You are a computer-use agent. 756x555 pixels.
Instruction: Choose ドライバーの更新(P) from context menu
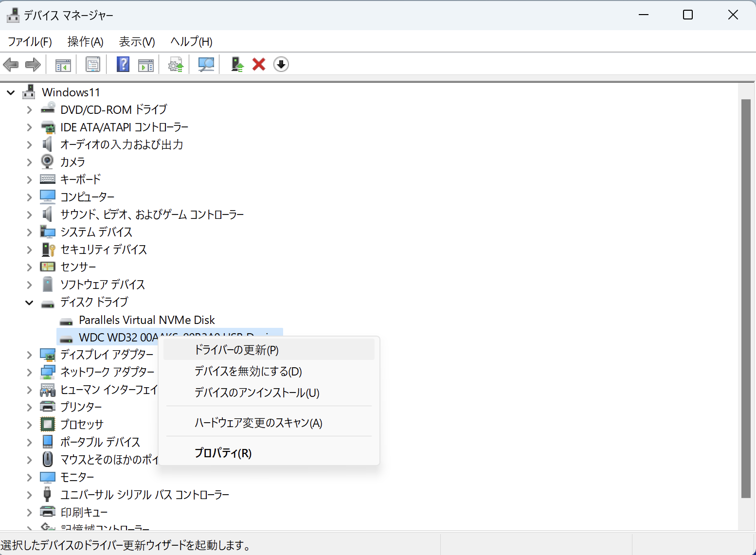(236, 350)
